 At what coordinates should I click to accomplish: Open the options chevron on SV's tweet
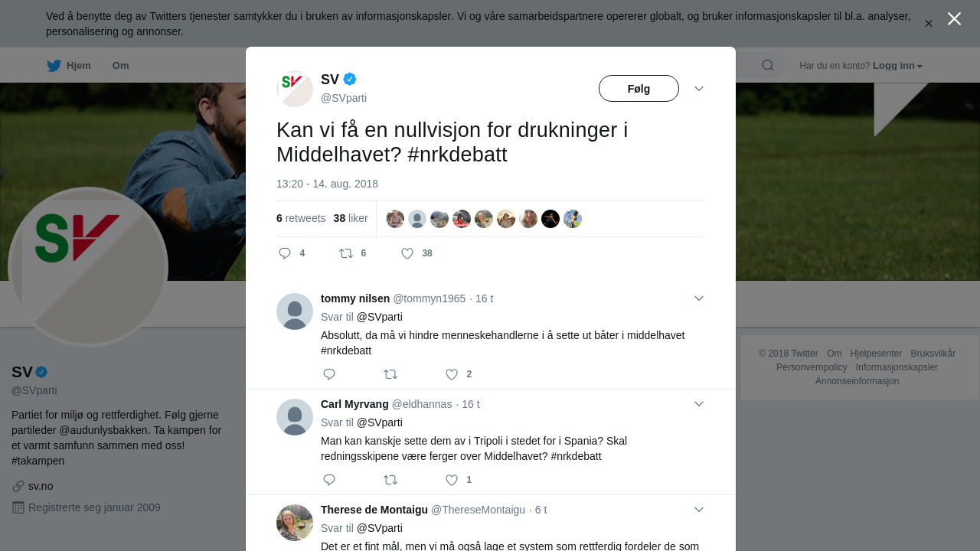click(x=699, y=89)
